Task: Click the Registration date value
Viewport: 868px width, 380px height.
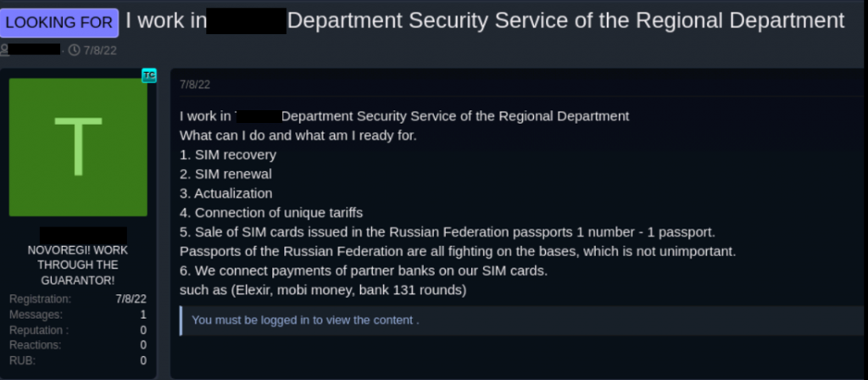Action: tap(131, 299)
